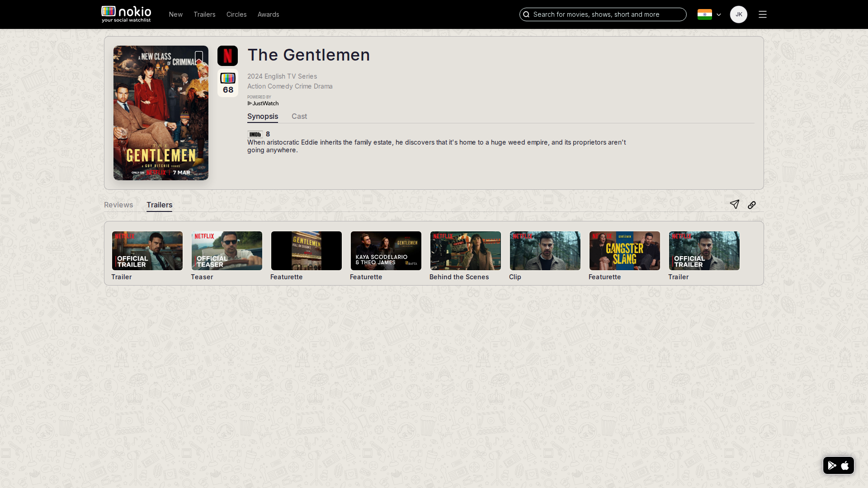The height and width of the screenshot is (488, 868).
Task: Click the title The Gentlemen
Action: [x=309, y=55]
